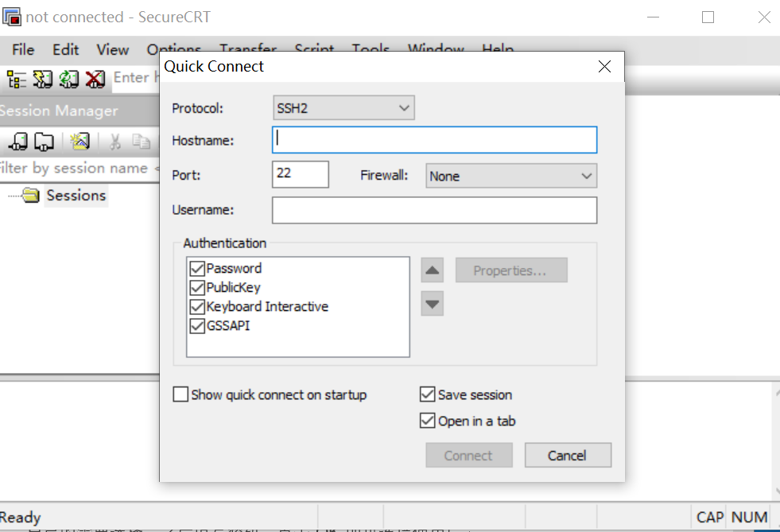Toggle the Password authentication checkbox
Screen dimensions: 780x532
pos(197,269)
